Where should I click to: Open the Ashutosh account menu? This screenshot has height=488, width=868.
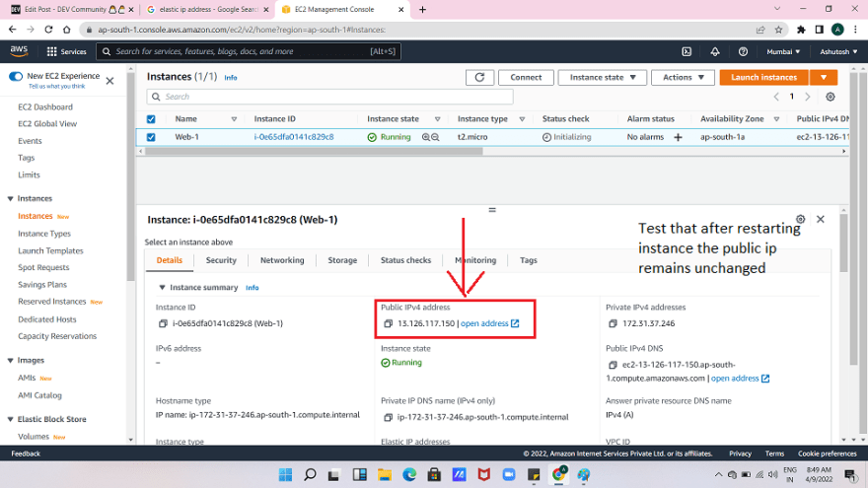838,51
